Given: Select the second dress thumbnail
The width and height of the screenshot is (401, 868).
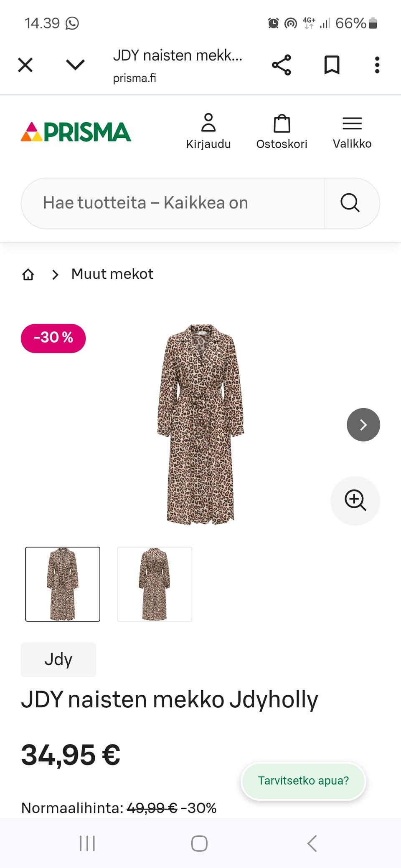Looking at the screenshot, I should click(155, 584).
